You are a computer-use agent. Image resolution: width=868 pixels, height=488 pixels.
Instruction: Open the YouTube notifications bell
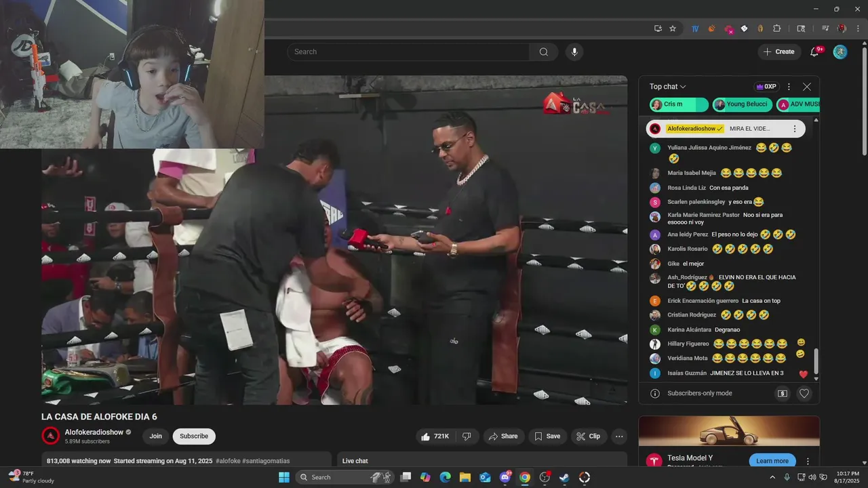(x=816, y=52)
